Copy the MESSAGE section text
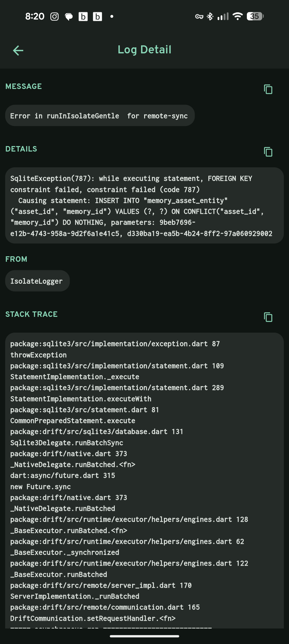This screenshot has width=289, height=644. [x=268, y=89]
